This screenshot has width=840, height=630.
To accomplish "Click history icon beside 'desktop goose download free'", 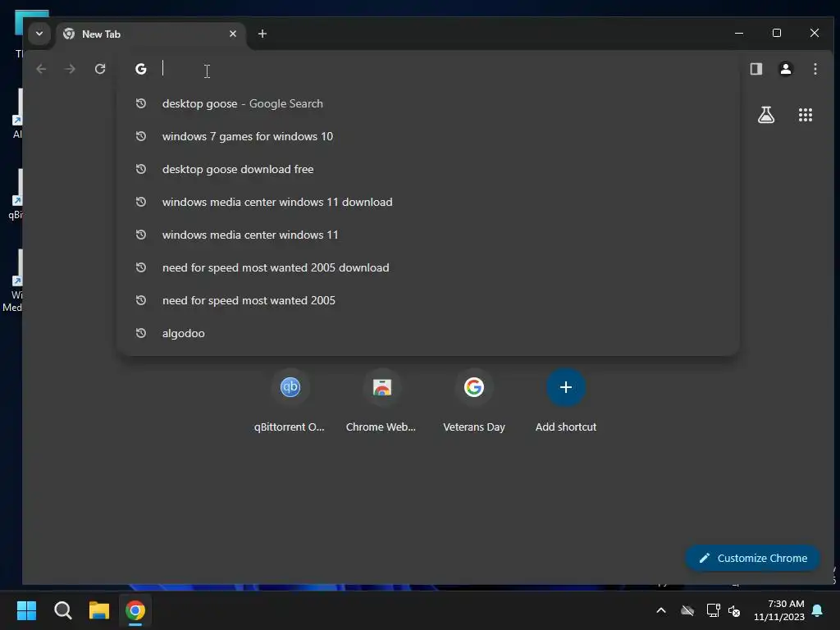I will [x=141, y=169].
